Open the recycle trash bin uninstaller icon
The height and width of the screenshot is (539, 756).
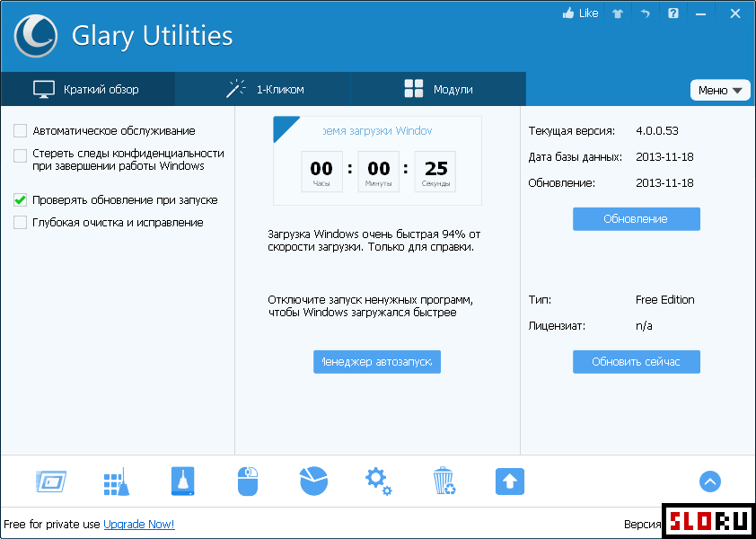pyautogui.click(x=444, y=482)
